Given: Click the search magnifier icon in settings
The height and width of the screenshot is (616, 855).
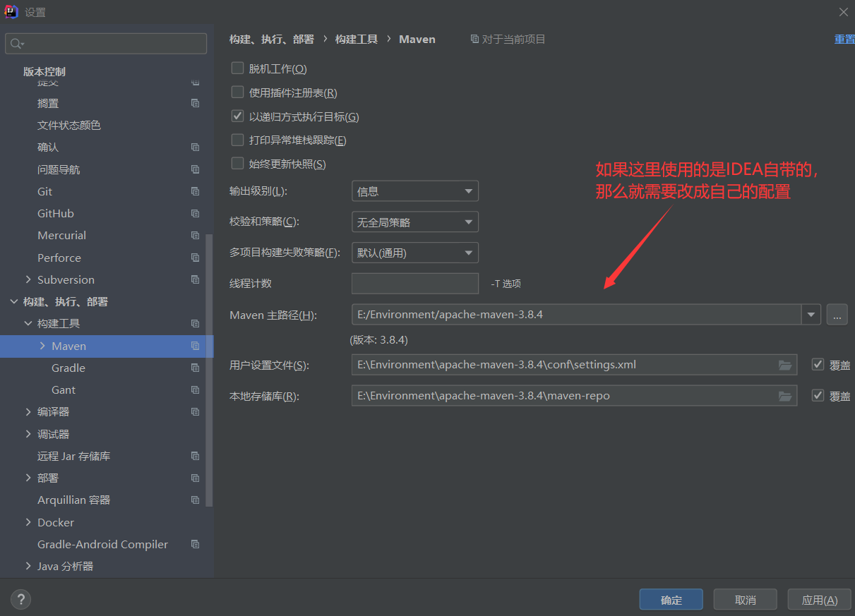Looking at the screenshot, I should (16, 44).
